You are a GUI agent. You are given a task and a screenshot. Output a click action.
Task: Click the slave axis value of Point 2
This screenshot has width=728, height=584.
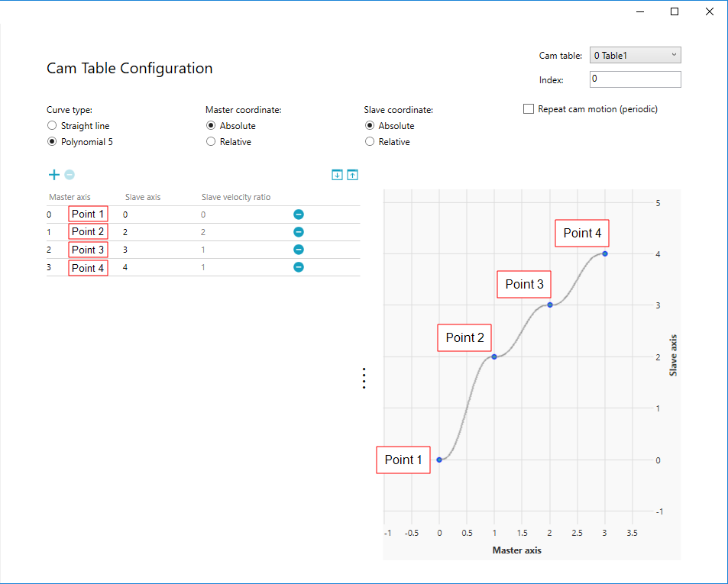126,232
